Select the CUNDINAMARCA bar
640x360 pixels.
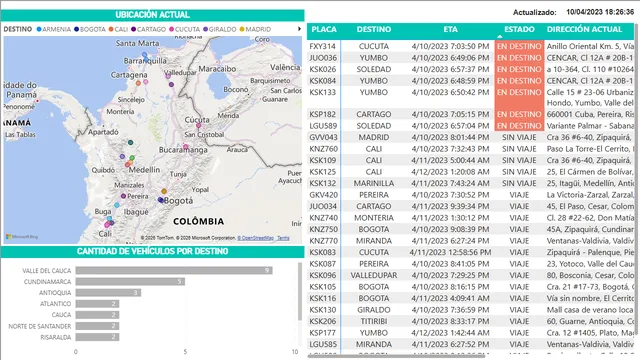tap(130, 282)
